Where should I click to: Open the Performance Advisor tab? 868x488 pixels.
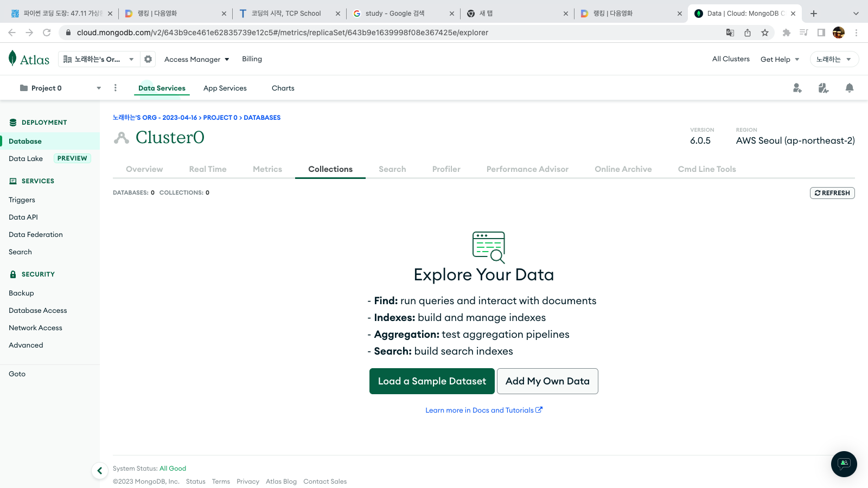tap(527, 169)
